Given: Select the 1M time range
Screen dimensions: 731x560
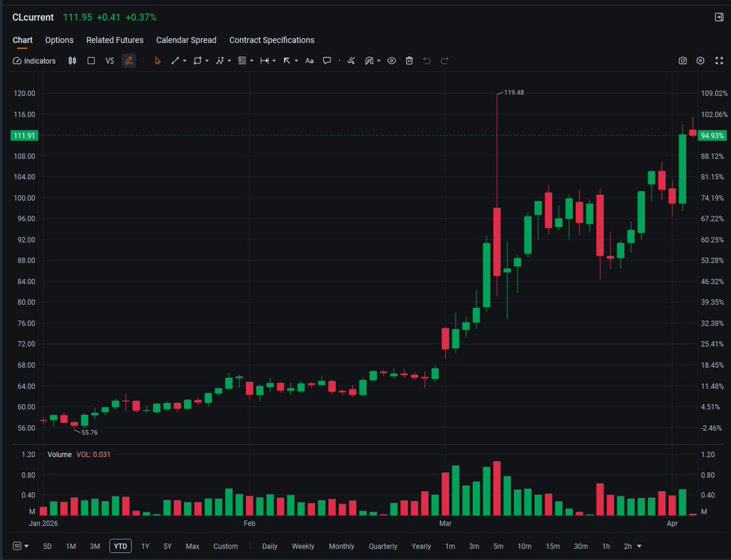Looking at the screenshot, I should coord(71,546).
